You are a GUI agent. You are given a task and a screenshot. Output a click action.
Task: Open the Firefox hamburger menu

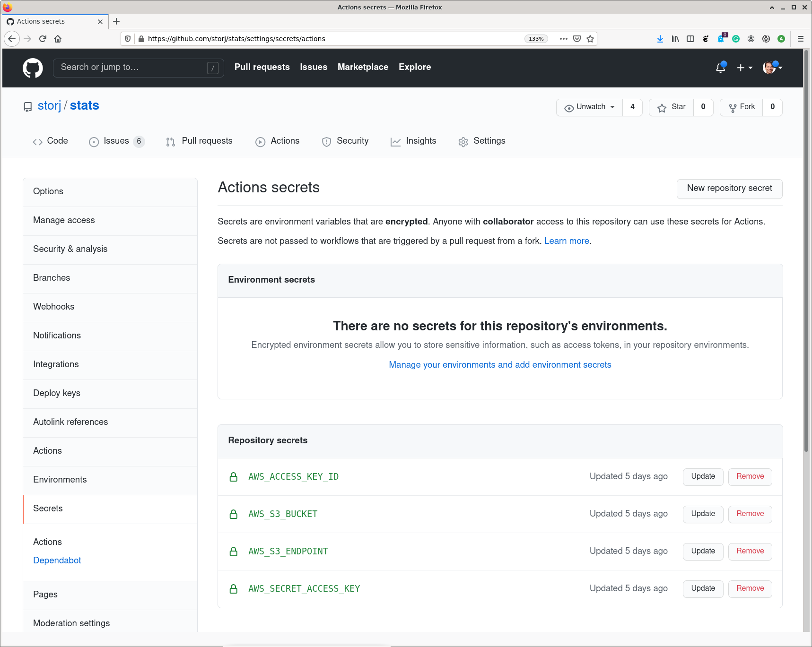tap(800, 39)
